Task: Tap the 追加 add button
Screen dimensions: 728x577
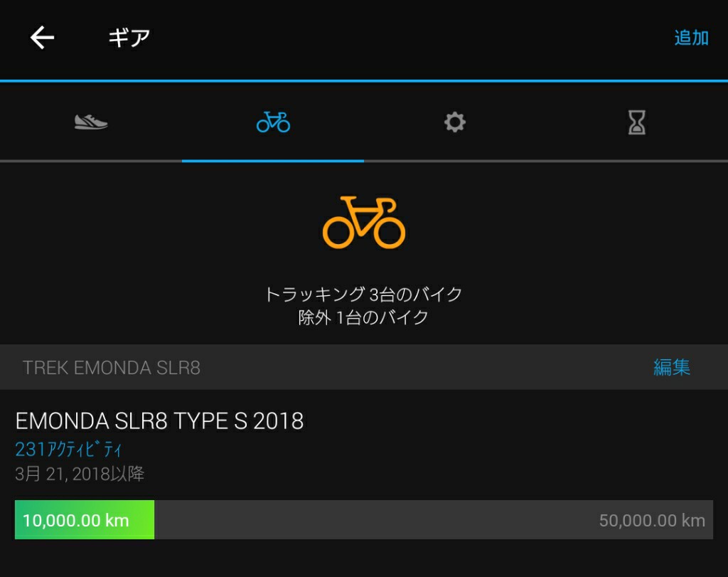Action: tap(691, 38)
